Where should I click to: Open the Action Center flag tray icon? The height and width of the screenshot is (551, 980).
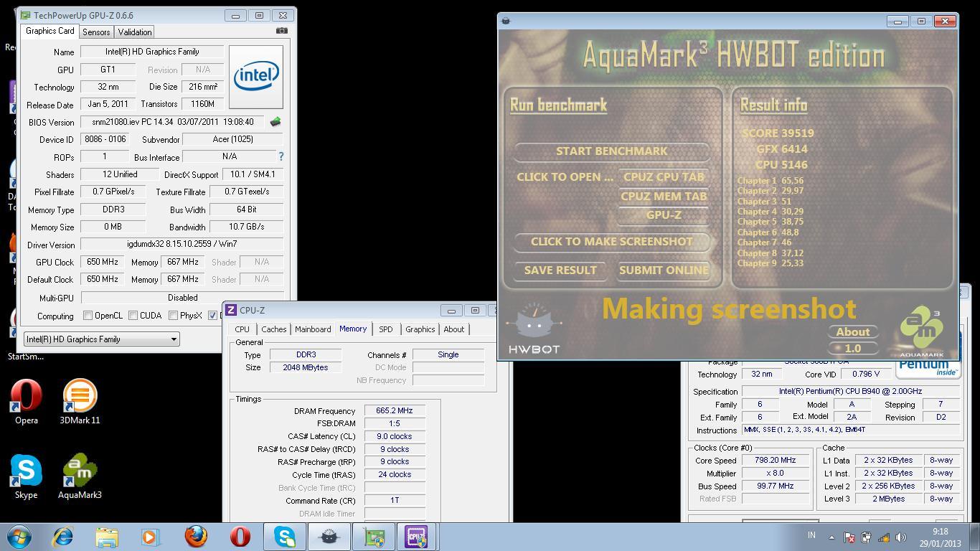point(849,537)
